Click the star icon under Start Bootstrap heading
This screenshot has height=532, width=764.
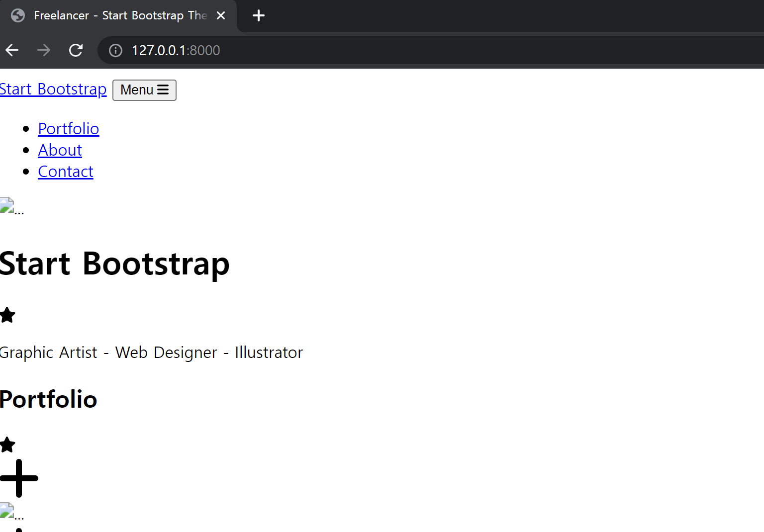pyautogui.click(x=7, y=315)
